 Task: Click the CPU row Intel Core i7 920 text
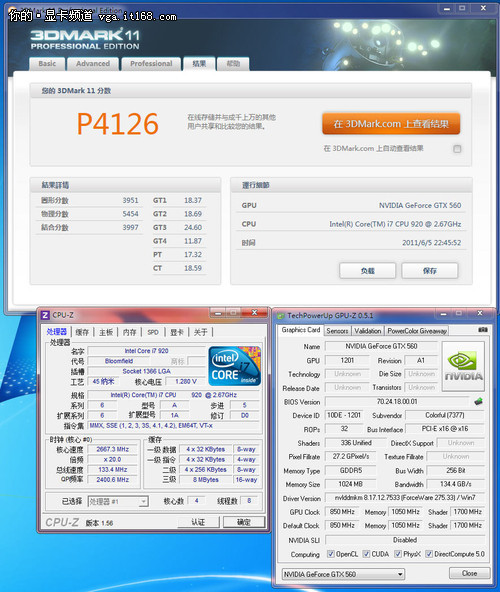(395, 224)
